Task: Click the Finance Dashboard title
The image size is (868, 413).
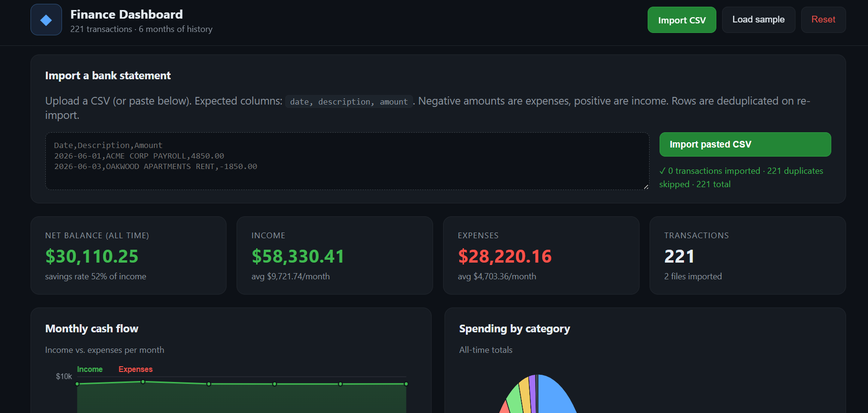Action: [x=126, y=14]
